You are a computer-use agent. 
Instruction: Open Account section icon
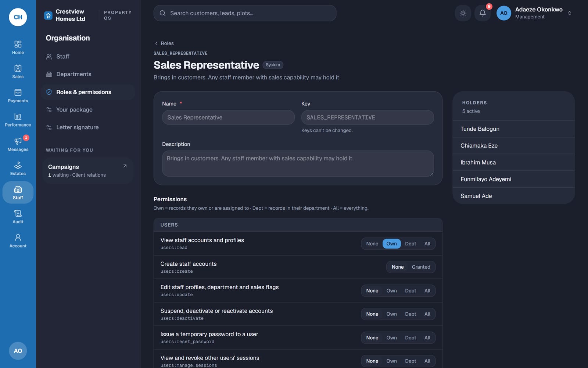click(x=18, y=241)
